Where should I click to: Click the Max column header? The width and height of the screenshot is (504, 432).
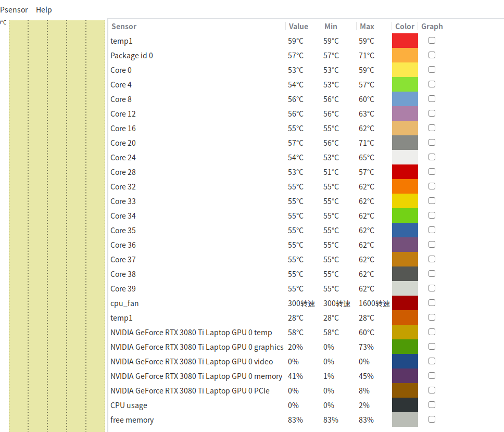(x=367, y=27)
